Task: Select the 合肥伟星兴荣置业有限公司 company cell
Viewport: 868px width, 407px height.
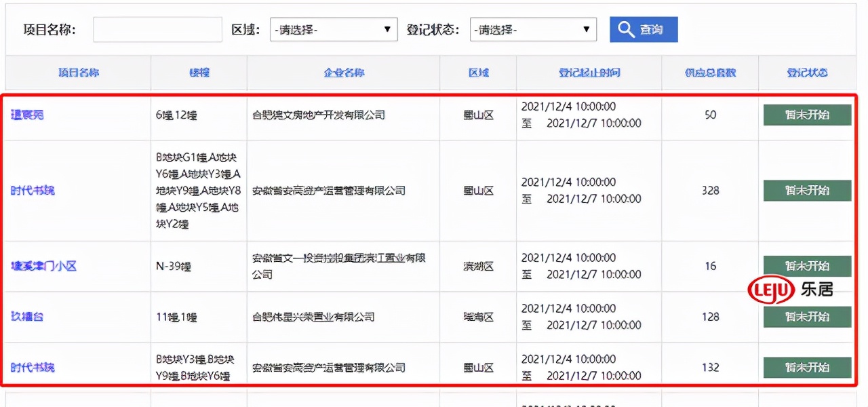Action: (x=313, y=316)
